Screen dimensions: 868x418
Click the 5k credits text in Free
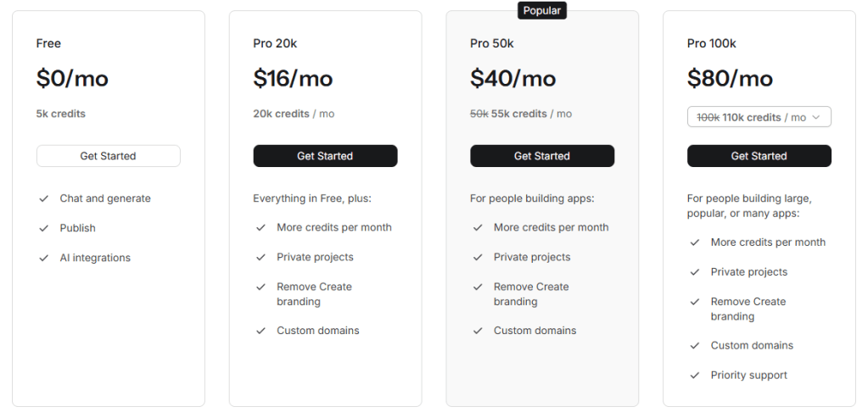click(x=61, y=114)
